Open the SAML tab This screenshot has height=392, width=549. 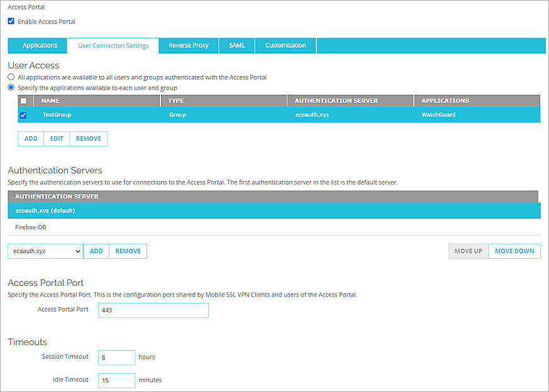(x=236, y=45)
